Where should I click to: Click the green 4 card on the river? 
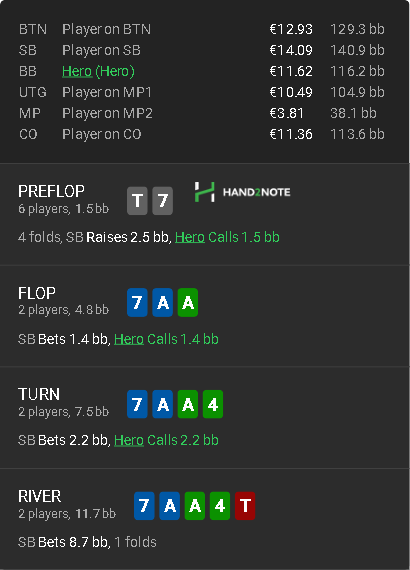click(220, 506)
